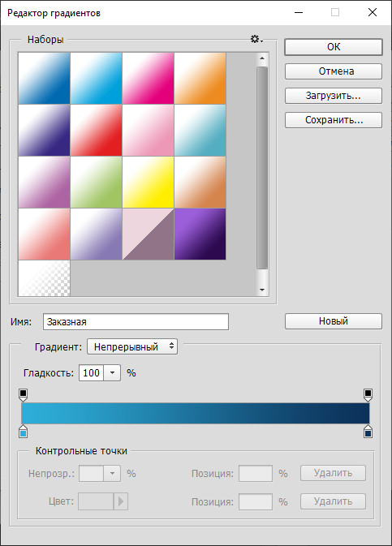The height and width of the screenshot is (546, 392).
Task: Click the scroll down arrow in presets
Action: 262,290
